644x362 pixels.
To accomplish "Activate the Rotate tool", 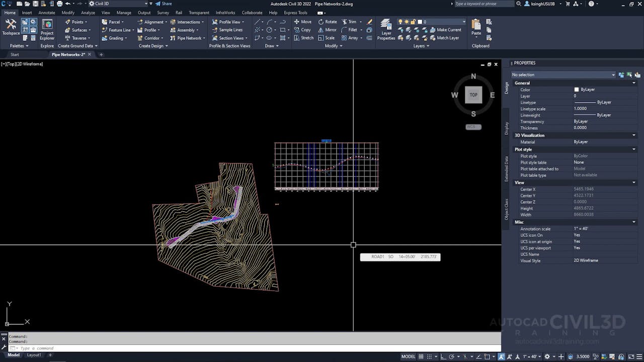I will pos(327,22).
